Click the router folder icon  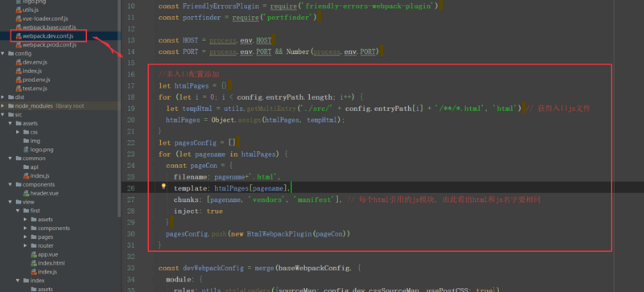[x=34, y=245]
